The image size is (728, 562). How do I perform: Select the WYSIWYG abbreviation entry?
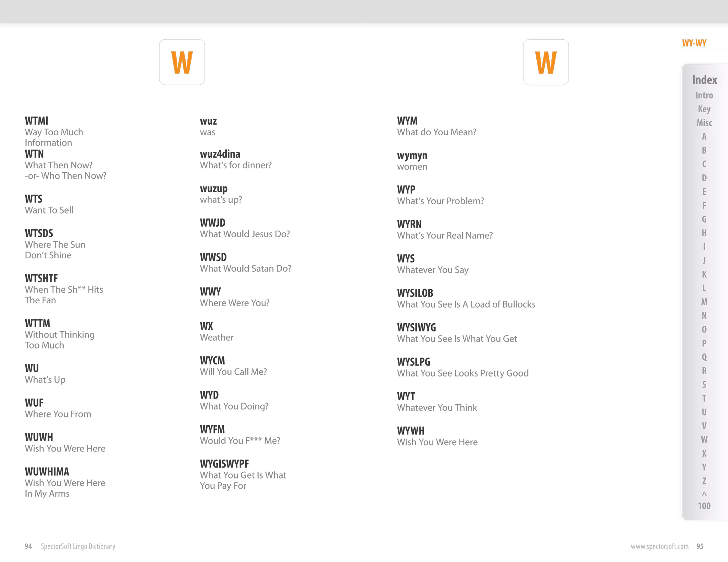[x=417, y=328]
